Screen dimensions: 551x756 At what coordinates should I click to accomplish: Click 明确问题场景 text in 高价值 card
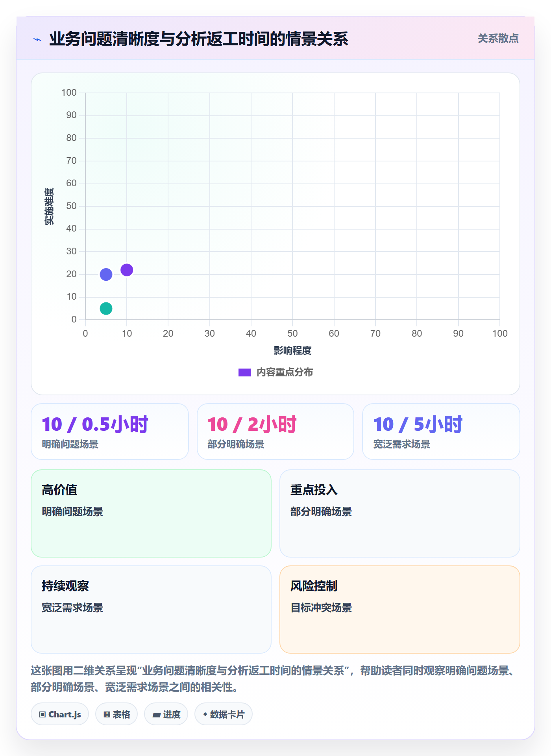pyautogui.click(x=72, y=511)
